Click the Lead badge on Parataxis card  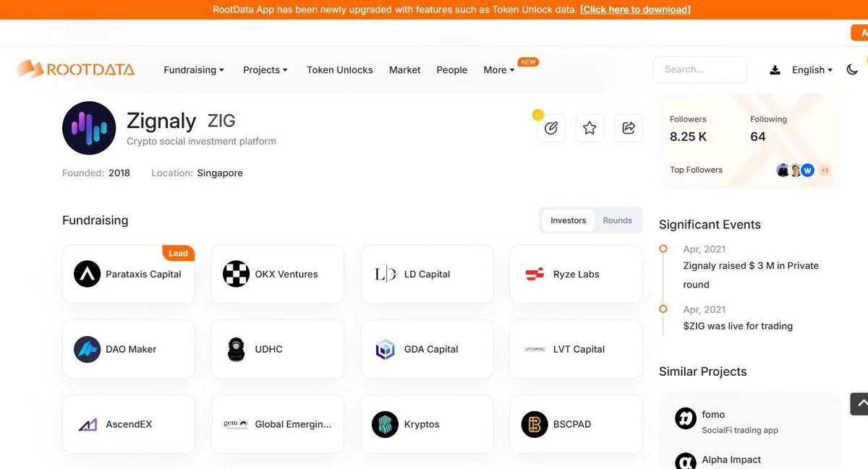178,253
